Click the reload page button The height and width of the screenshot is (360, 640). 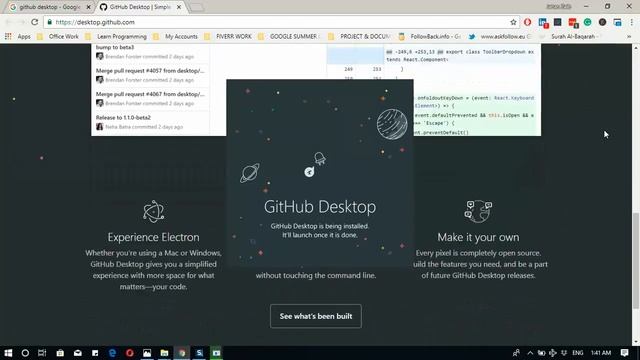(x=35, y=22)
